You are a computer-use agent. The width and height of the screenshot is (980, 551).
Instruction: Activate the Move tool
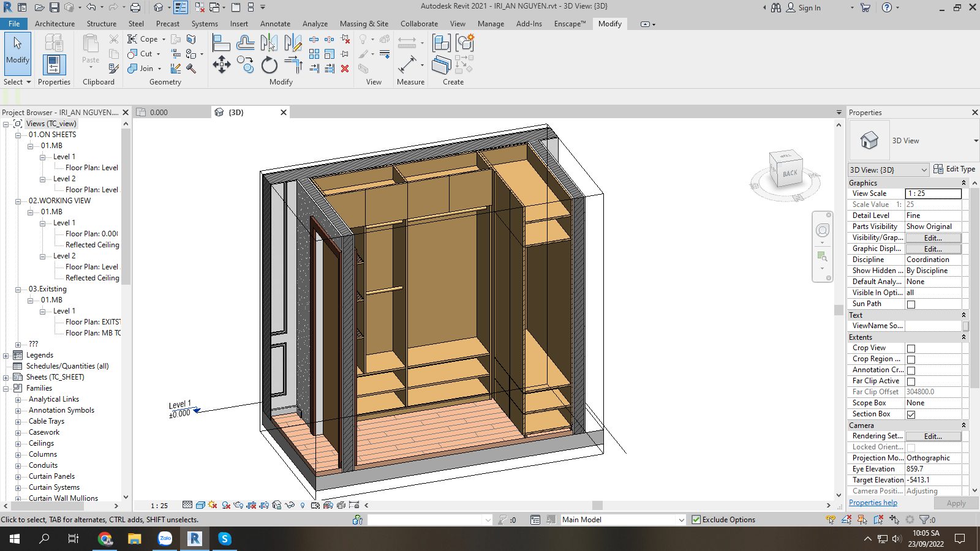(222, 64)
